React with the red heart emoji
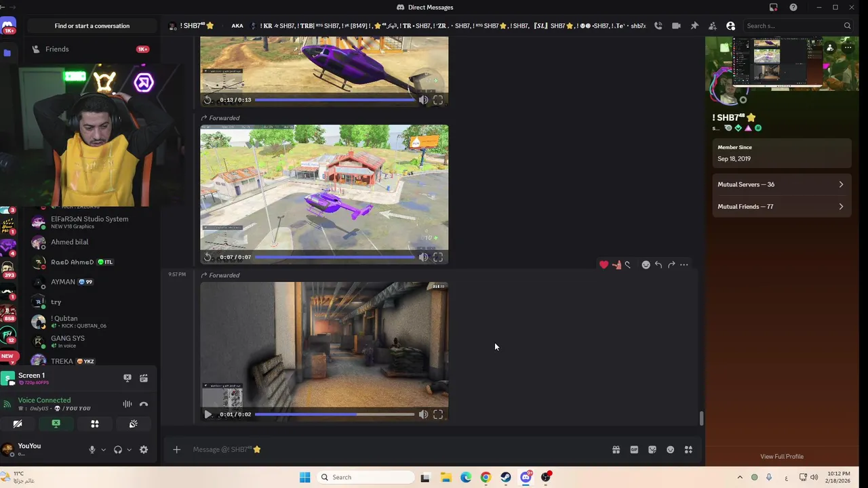Image resolution: width=868 pixels, height=488 pixels. (604, 265)
